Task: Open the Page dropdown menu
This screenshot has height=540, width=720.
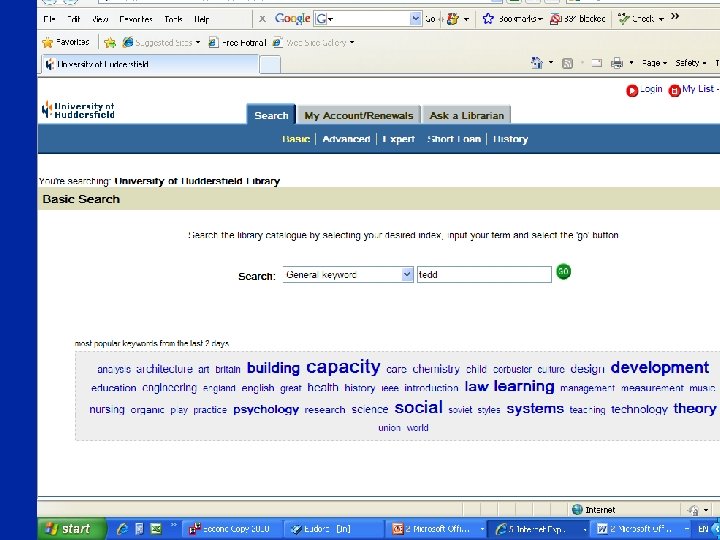Action: [x=654, y=63]
